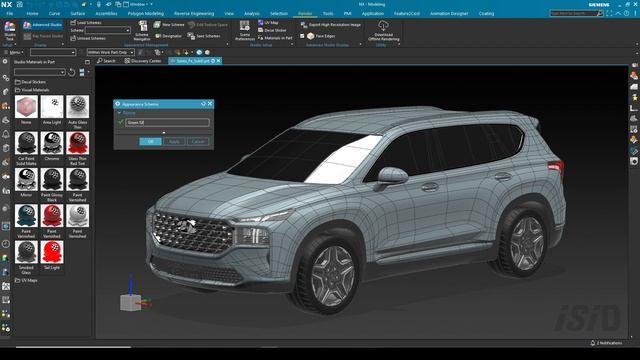Open the Analysis ribbon tab

[251, 13]
